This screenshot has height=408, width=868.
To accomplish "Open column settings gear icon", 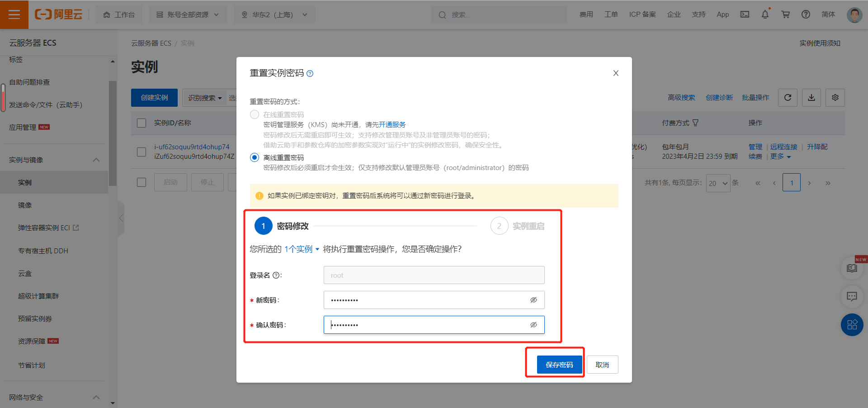I will pyautogui.click(x=835, y=98).
